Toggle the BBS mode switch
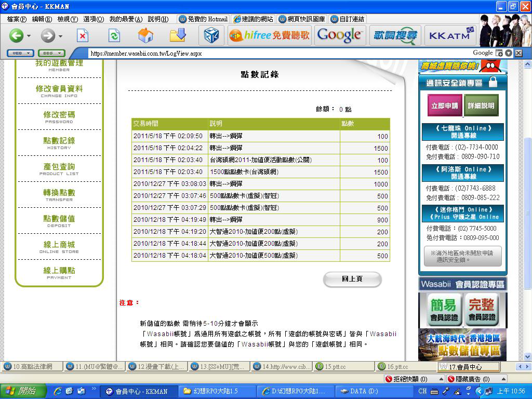 [x=51, y=53]
